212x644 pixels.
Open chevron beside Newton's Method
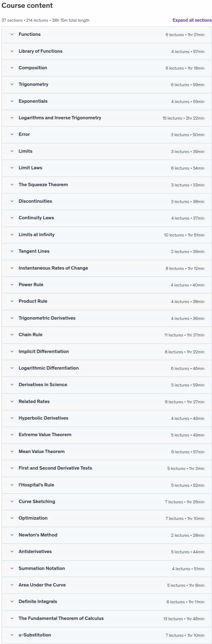12,535
